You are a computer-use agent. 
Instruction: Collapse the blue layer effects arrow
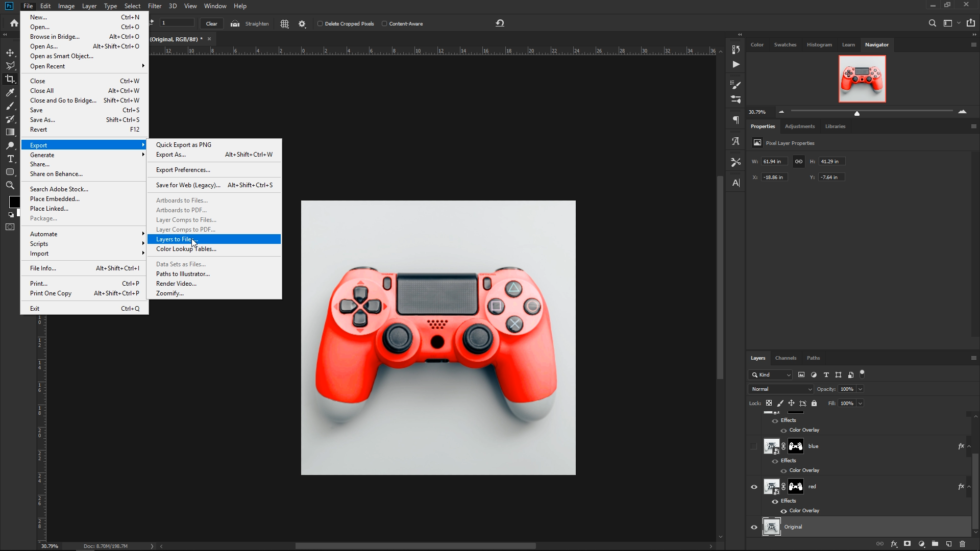969,446
